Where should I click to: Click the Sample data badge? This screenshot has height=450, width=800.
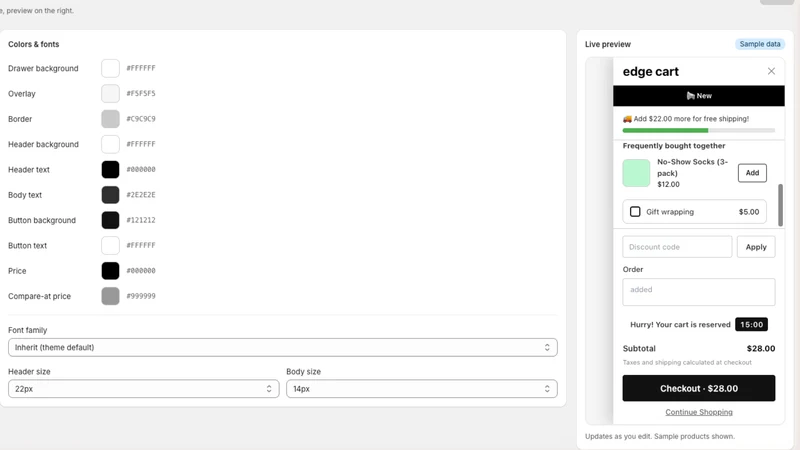tap(760, 44)
